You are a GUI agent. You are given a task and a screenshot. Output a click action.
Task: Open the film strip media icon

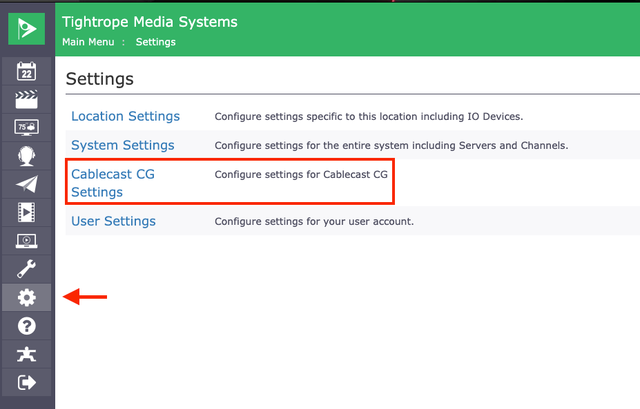click(x=27, y=212)
